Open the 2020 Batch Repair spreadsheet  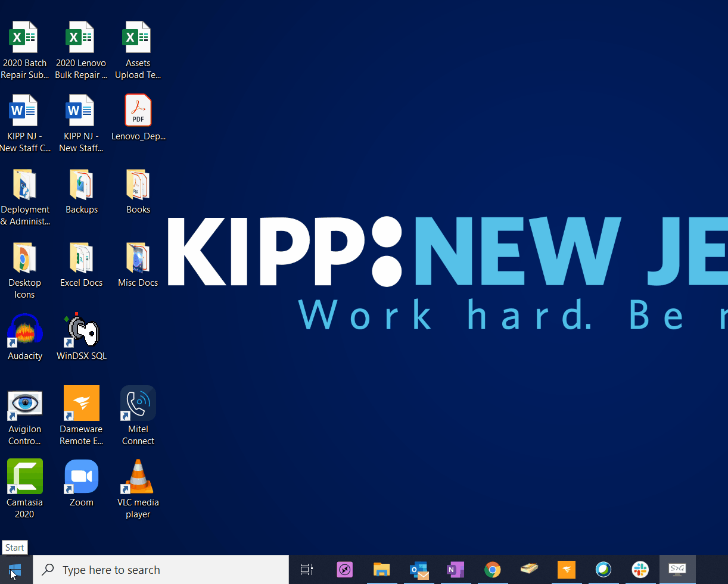point(24,37)
